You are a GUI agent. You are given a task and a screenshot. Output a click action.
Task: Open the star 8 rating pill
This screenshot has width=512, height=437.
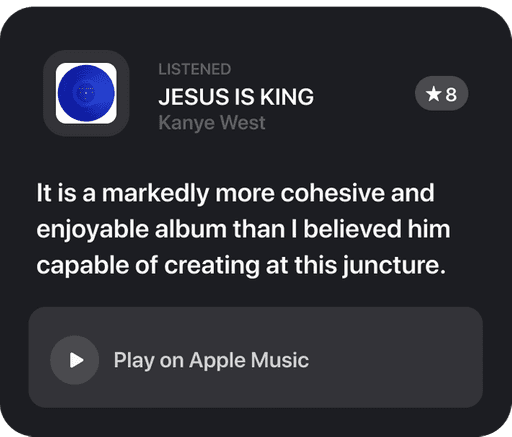coord(441,94)
